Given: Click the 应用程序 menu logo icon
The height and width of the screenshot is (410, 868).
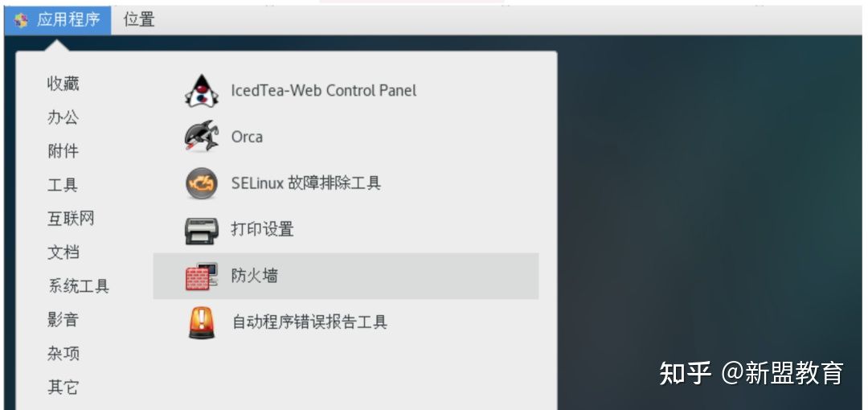Looking at the screenshot, I should 21,20.
